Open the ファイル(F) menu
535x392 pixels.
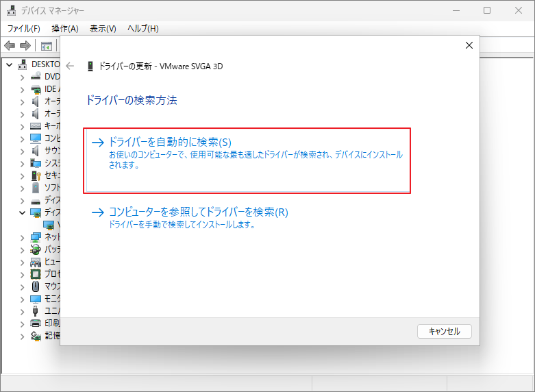(x=24, y=29)
